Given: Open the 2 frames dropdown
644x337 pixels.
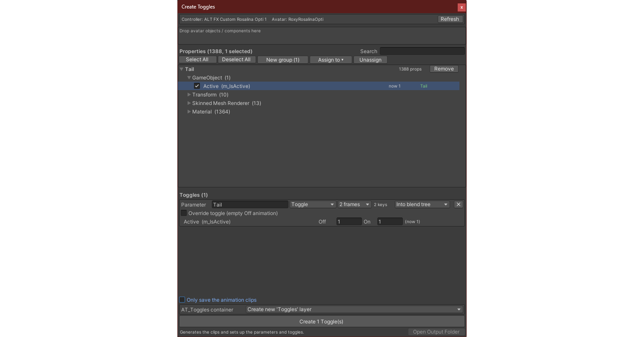Looking at the screenshot, I should (x=354, y=204).
